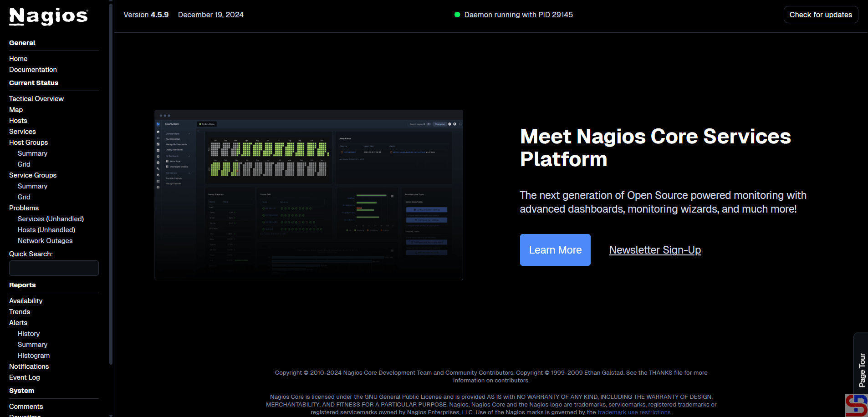This screenshot has height=417, width=868.
Task: Click the sidebar vertical scrollbar
Action: (x=111, y=182)
